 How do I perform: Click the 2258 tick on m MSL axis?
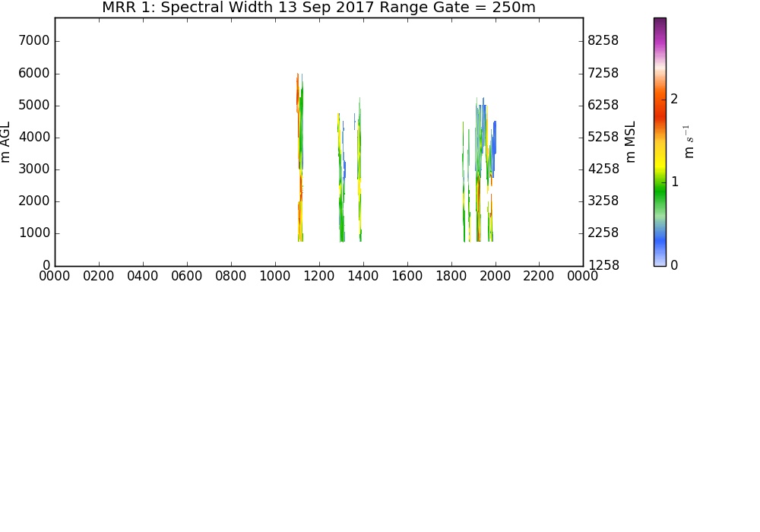[603, 233]
